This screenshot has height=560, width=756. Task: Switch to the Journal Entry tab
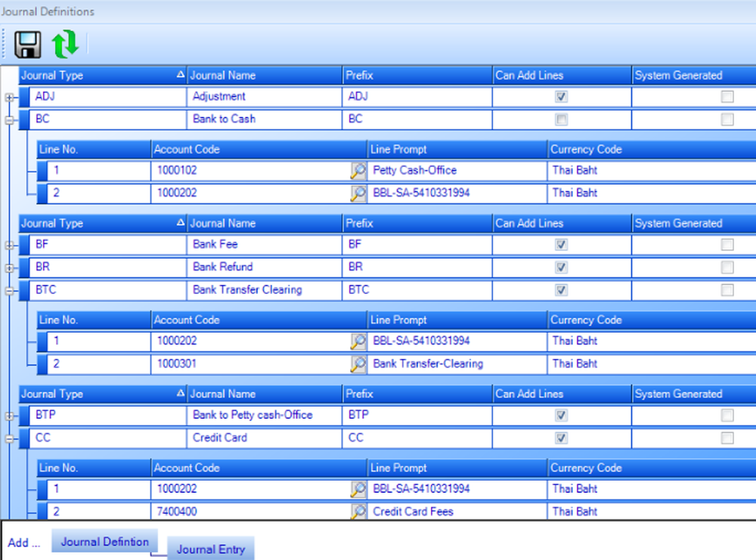[211, 549]
